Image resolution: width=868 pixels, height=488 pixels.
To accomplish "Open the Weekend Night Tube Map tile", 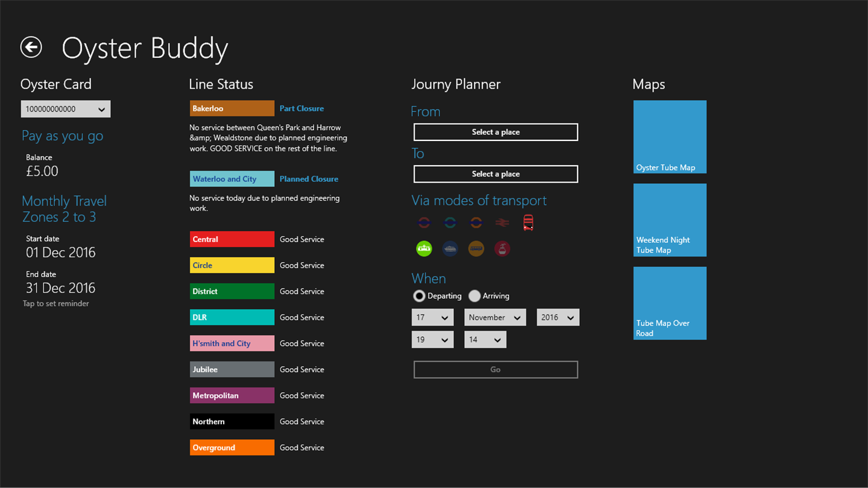I will pyautogui.click(x=670, y=220).
